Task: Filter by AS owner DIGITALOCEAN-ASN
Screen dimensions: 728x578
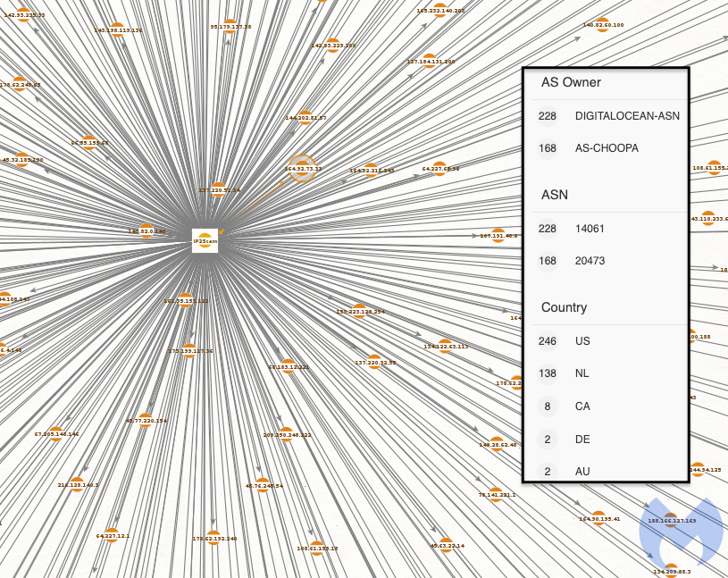Action: tap(609, 116)
